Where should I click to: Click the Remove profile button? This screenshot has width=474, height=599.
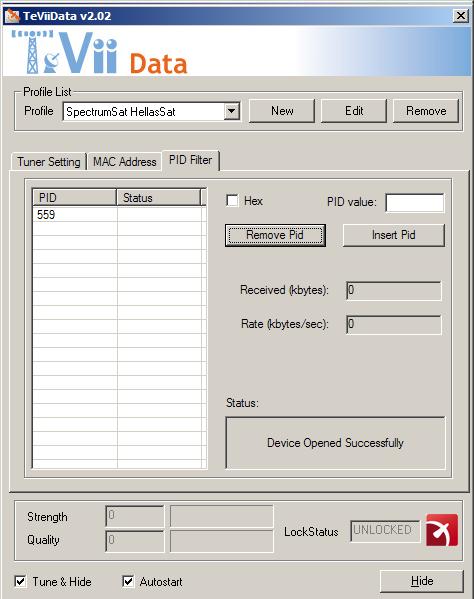pos(426,111)
